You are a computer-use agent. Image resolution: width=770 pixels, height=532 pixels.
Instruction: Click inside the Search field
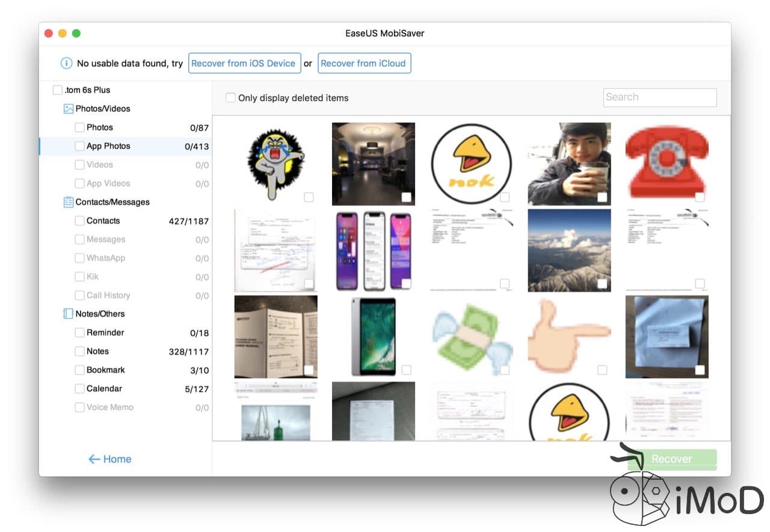(x=659, y=97)
